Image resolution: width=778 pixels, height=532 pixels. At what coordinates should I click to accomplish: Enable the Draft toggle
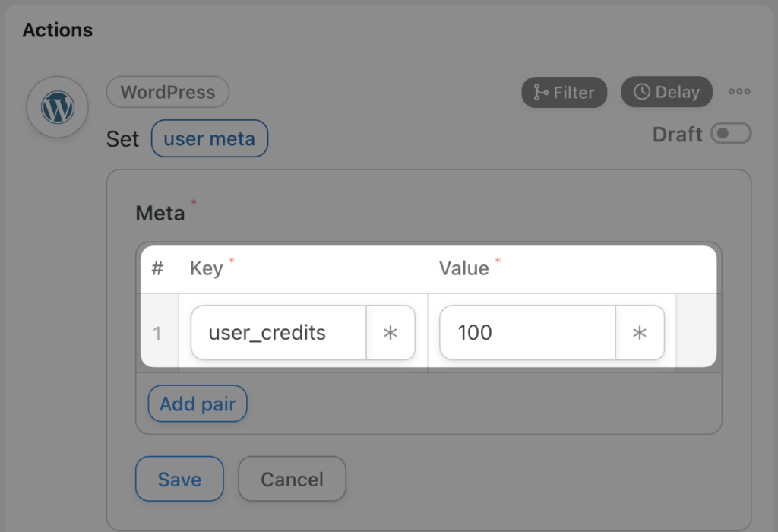click(731, 134)
